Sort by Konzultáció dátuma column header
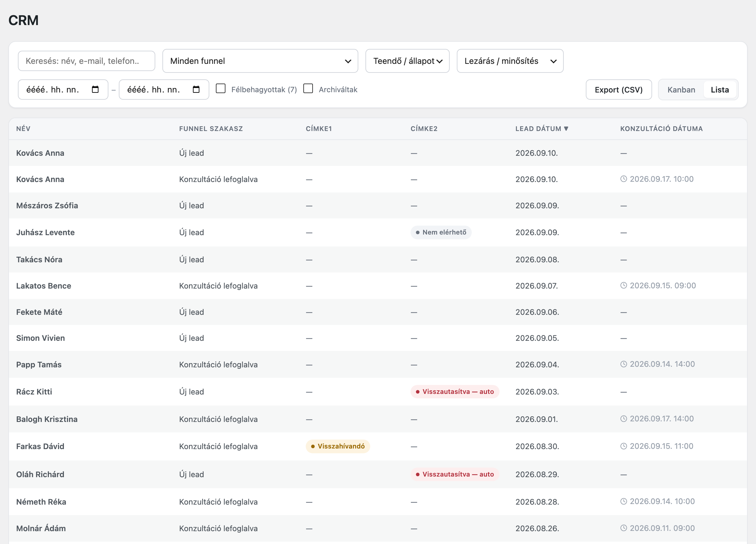This screenshot has height=544, width=756. [661, 129]
